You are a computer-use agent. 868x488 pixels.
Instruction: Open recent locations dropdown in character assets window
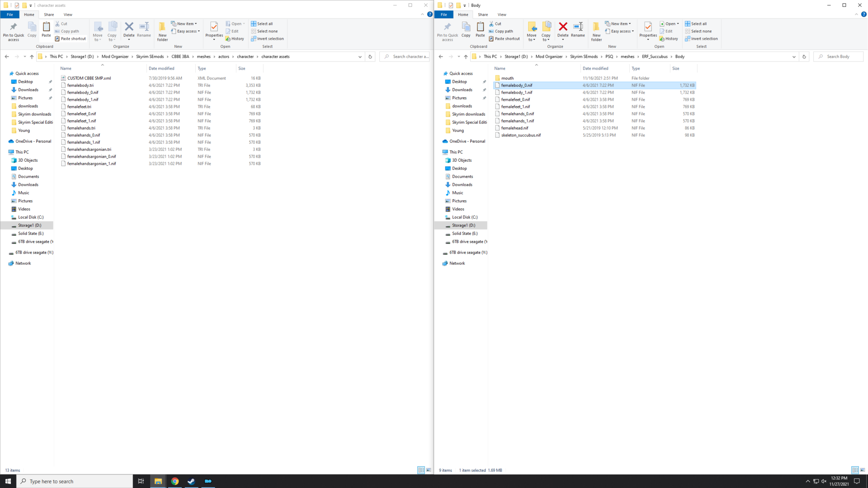coord(24,56)
